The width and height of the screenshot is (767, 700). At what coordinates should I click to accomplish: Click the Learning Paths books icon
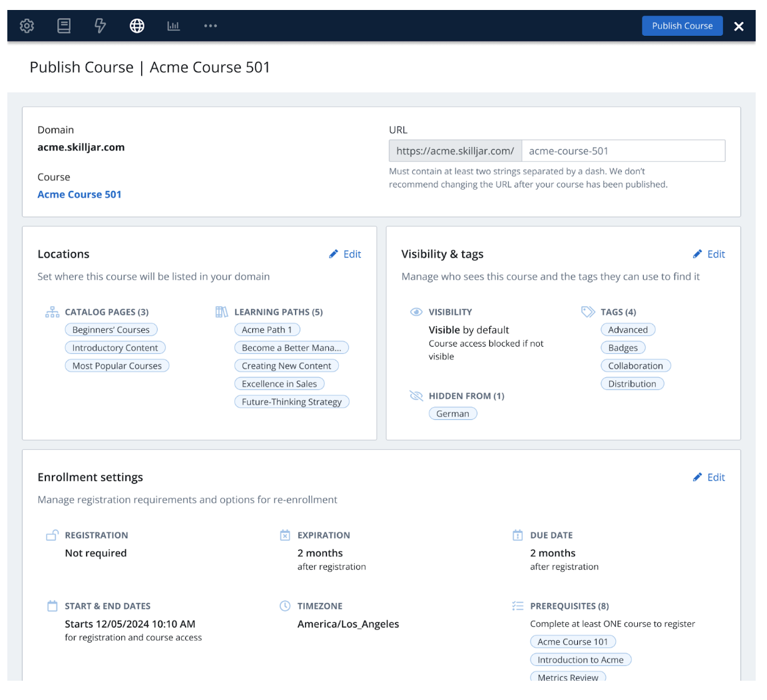[x=222, y=312]
